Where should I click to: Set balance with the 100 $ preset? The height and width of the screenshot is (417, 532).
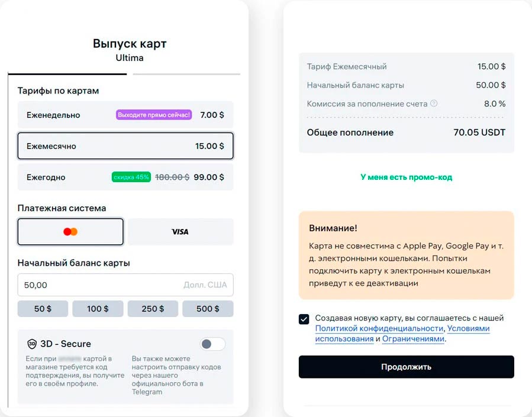point(98,309)
